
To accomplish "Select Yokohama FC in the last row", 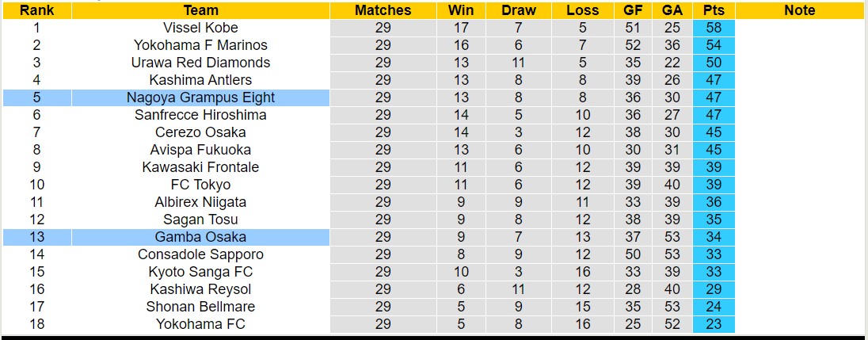I will tap(200, 324).
